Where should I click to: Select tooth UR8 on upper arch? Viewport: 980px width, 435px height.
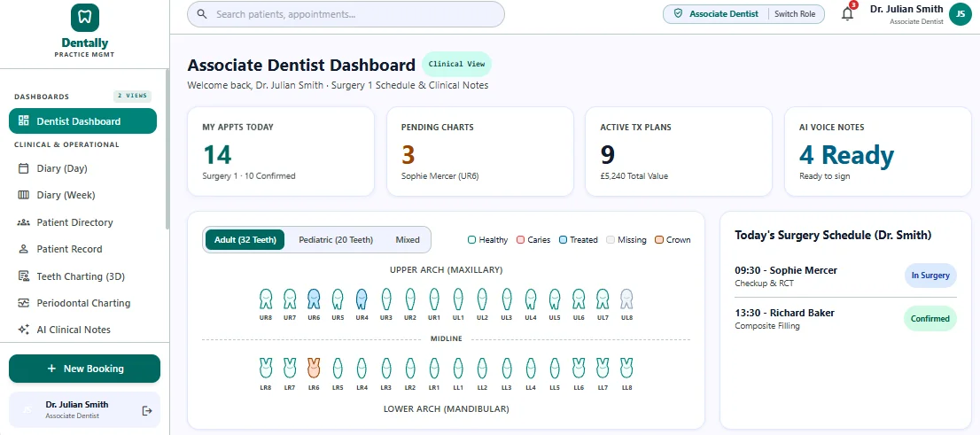click(266, 299)
